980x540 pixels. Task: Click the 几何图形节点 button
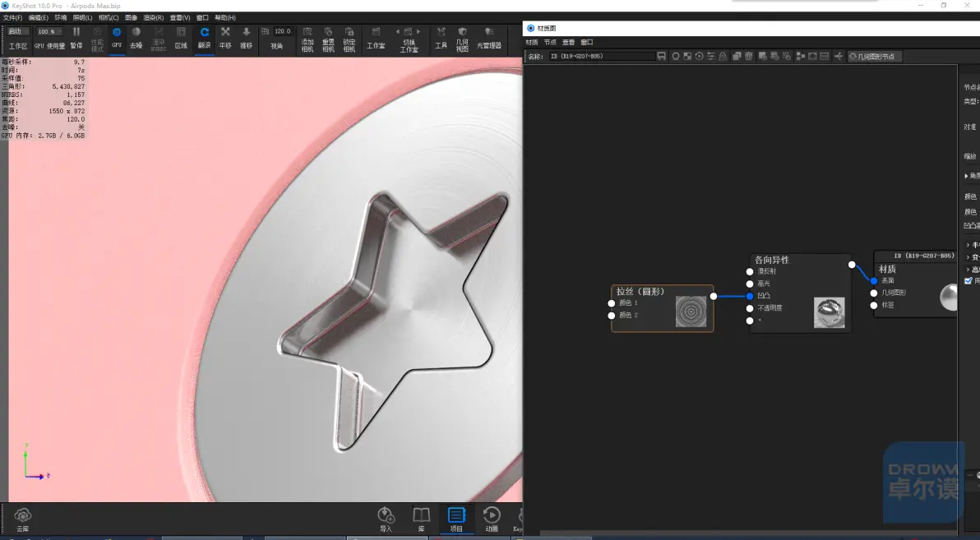pos(875,56)
